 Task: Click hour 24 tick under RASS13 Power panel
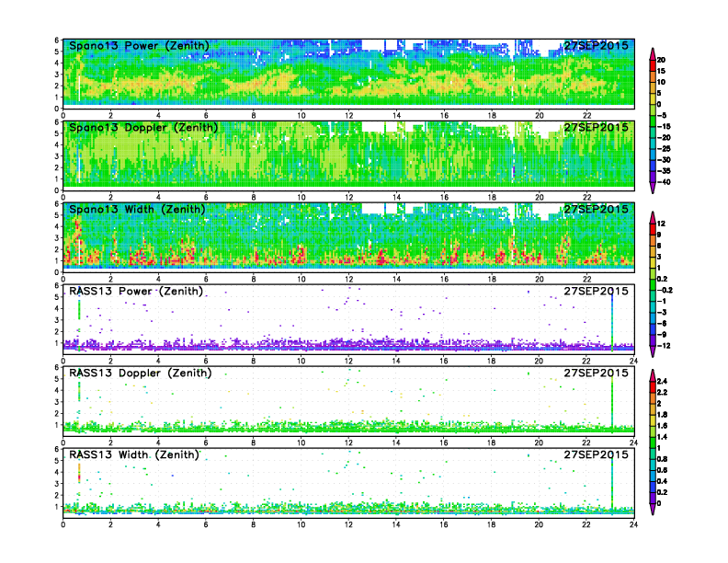(x=633, y=361)
